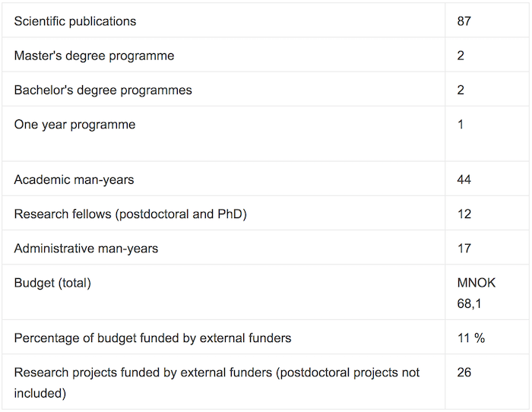This screenshot has width=532, height=412.
Task: Select the Master's degree programme value 2
Action: pyautogui.click(x=461, y=55)
